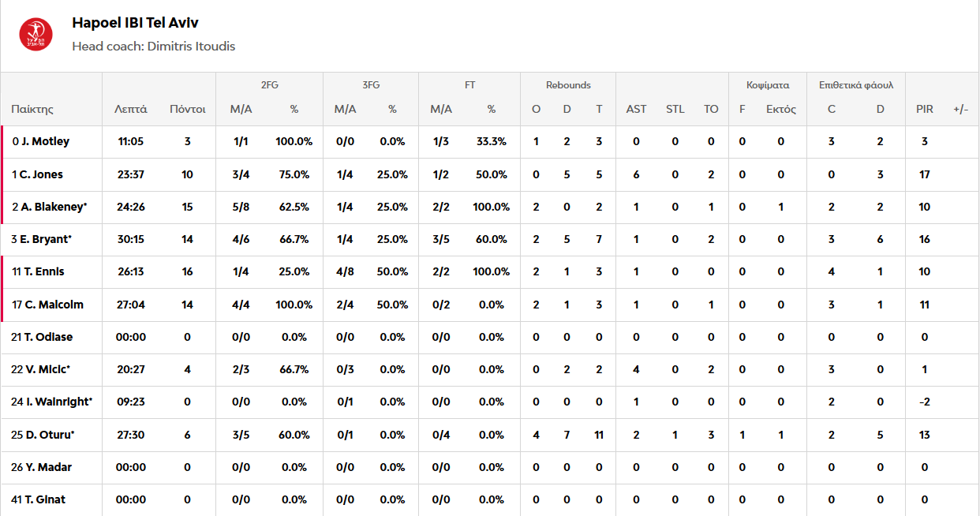The height and width of the screenshot is (516, 980).
Task: Sort by the +/- column header
Action: point(960,109)
